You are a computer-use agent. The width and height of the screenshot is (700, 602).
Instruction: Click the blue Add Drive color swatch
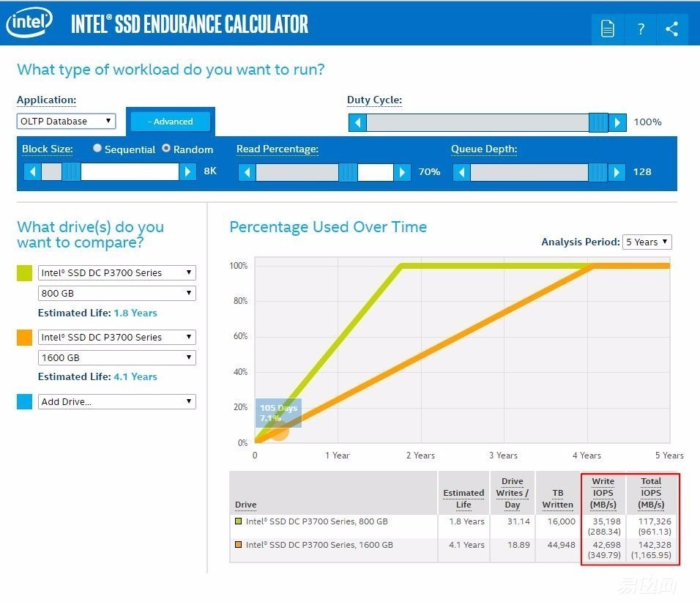[25, 401]
